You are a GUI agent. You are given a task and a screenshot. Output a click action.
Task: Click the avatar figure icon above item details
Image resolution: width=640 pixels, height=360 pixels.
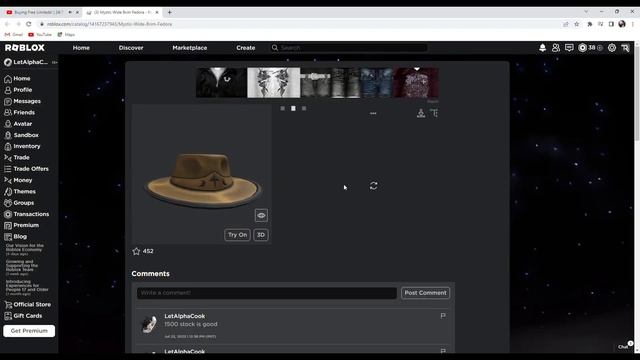(x=421, y=113)
